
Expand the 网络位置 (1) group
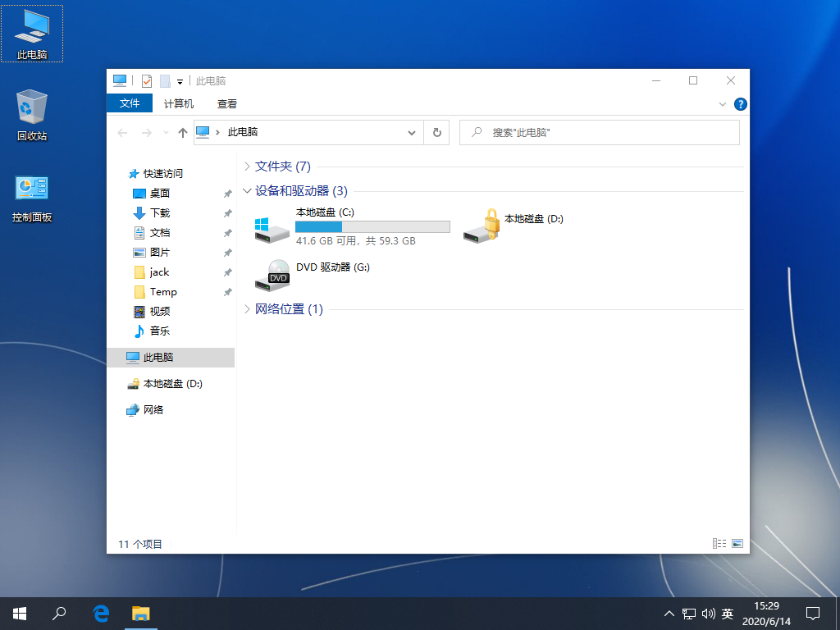[x=247, y=309]
